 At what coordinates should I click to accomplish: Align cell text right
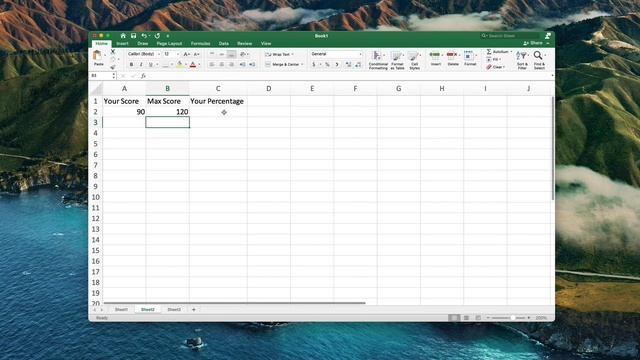tap(231, 64)
